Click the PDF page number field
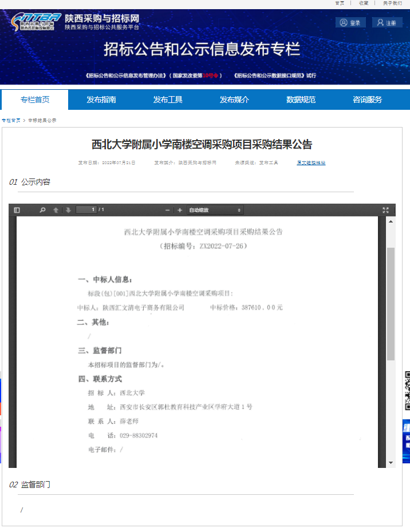Viewport: 410px width, 532px height. (x=86, y=210)
